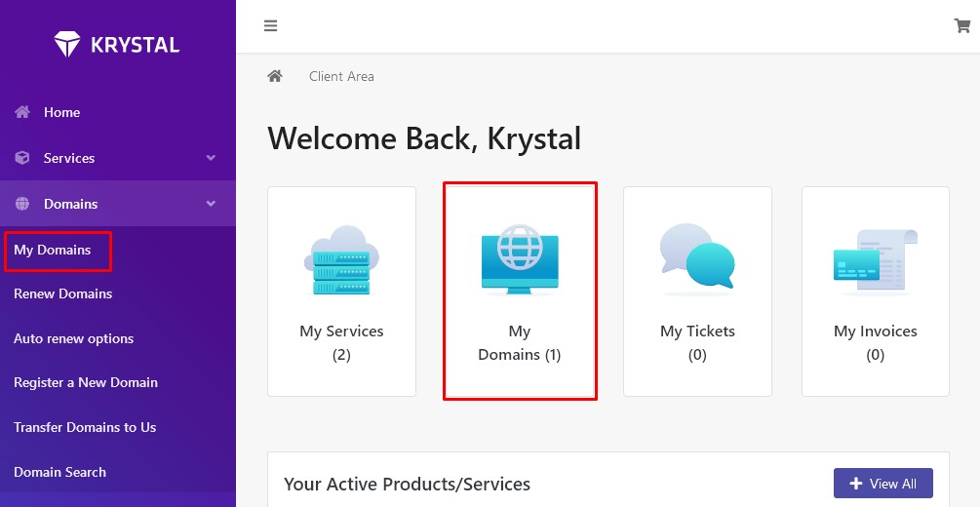Click the globe monitor icon in My Domains card
Image resolution: width=980 pixels, height=507 pixels.
pos(520,259)
